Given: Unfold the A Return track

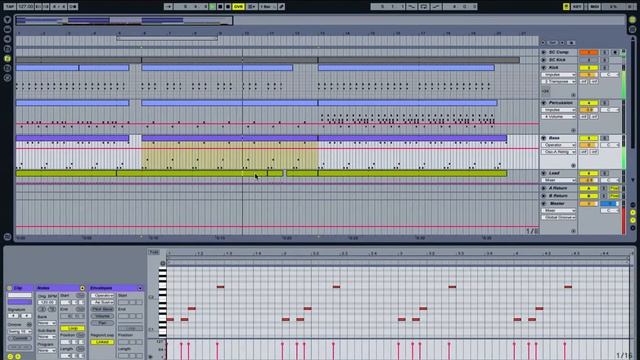Looking at the screenshot, I should (x=543, y=188).
